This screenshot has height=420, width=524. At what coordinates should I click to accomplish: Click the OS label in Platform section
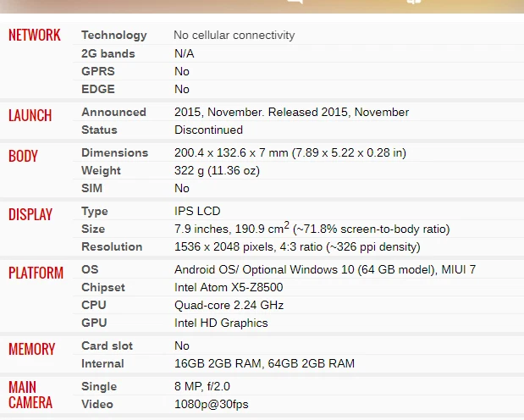[x=90, y=269]
